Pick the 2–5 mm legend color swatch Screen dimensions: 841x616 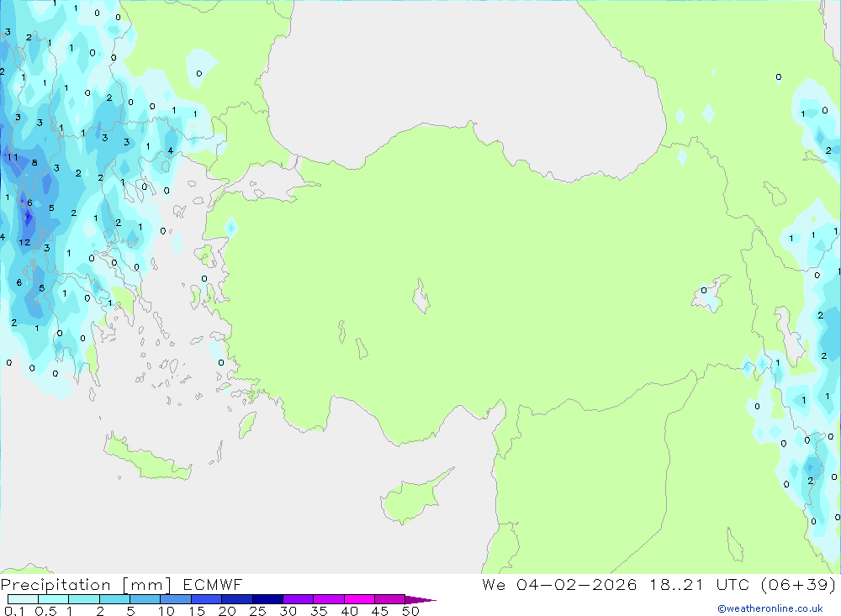(x=114, y=599)
